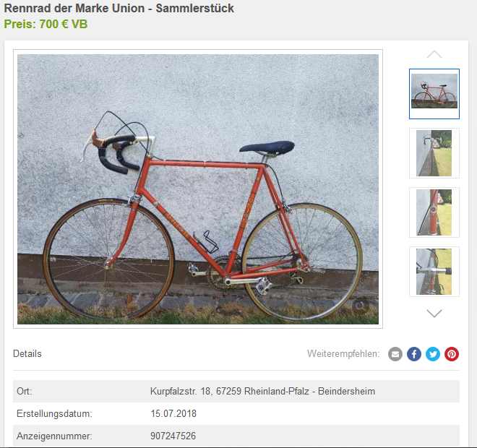
Task: Select the ad number 907247526
Action: click(173, 436)
